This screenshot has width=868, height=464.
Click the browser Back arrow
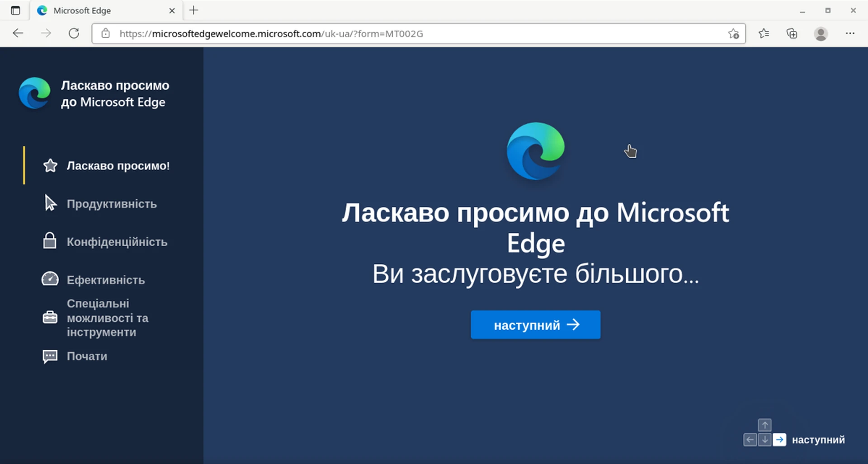(18, 33)
